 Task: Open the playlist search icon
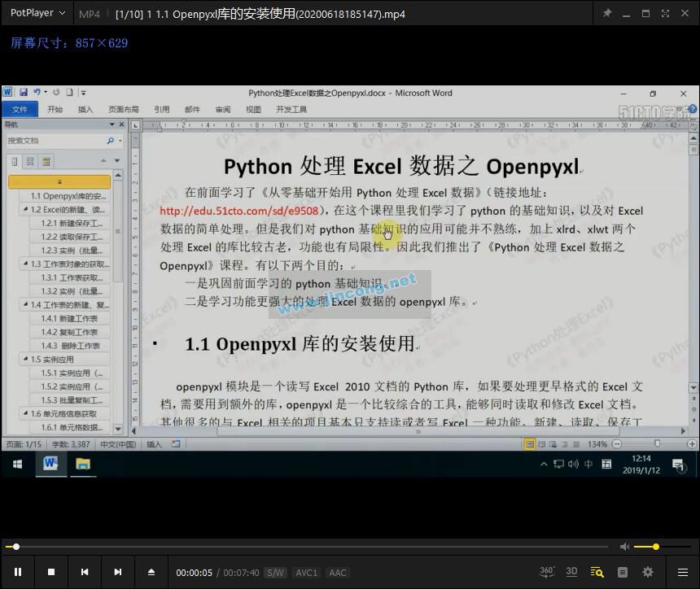(597, 572)
